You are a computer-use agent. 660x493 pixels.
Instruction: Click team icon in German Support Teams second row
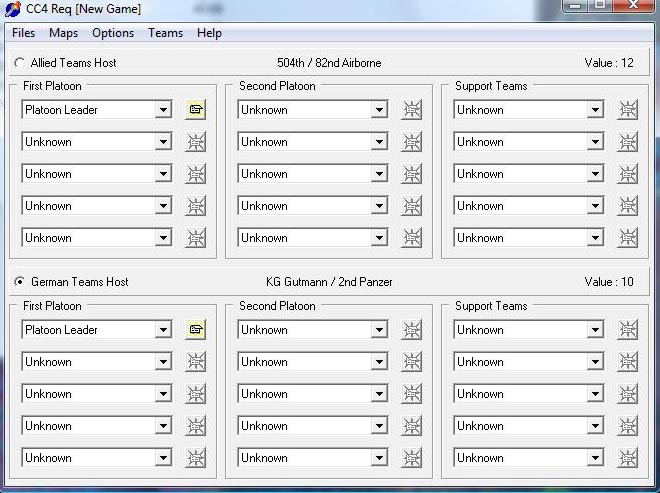click(627, 362)
